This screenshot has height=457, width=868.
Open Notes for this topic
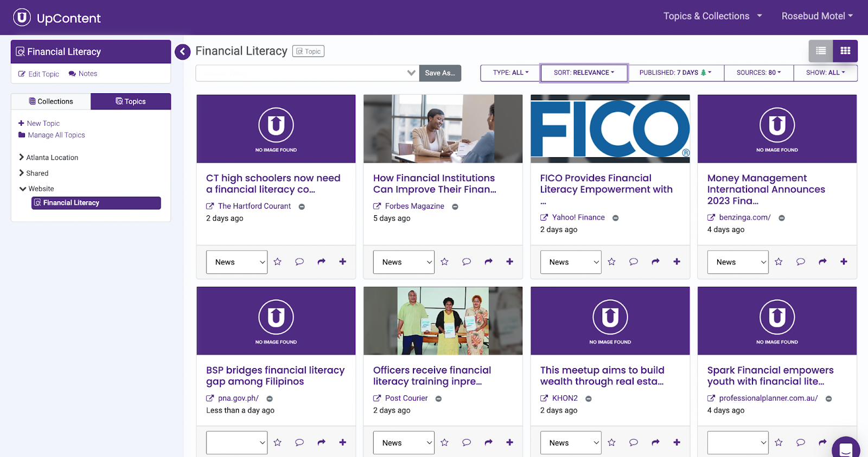coord(83,74)
